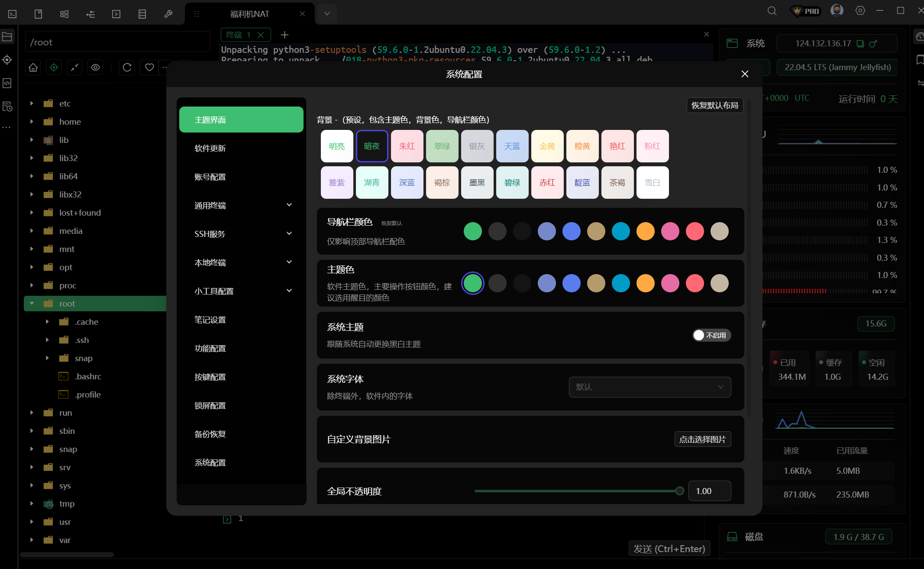
Task: Open the search magnifier in title bar
Action: [772, 11]
